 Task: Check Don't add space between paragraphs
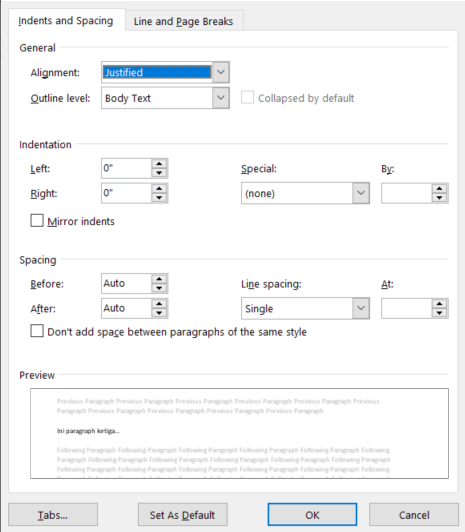tap(37, 331)
